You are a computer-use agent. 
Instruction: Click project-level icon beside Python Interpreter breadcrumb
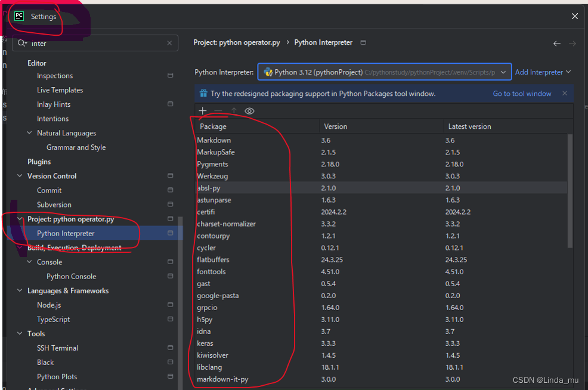pos(363,42)
